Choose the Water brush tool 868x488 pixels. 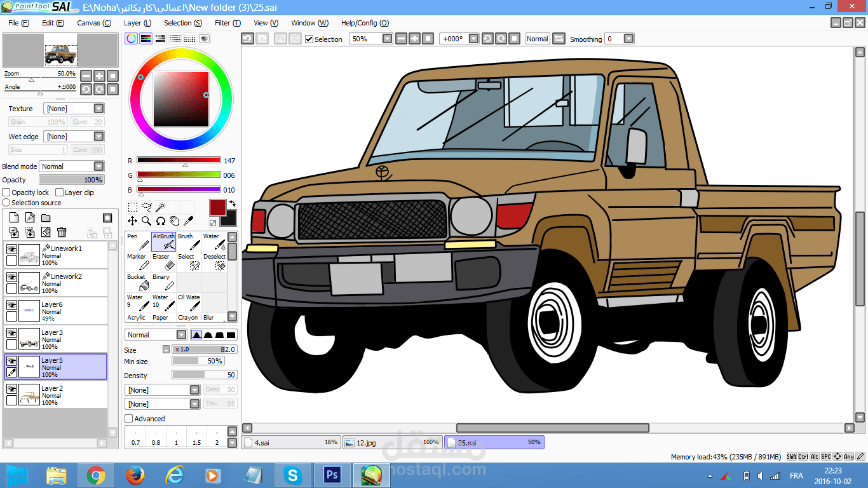tap(214, 241)
